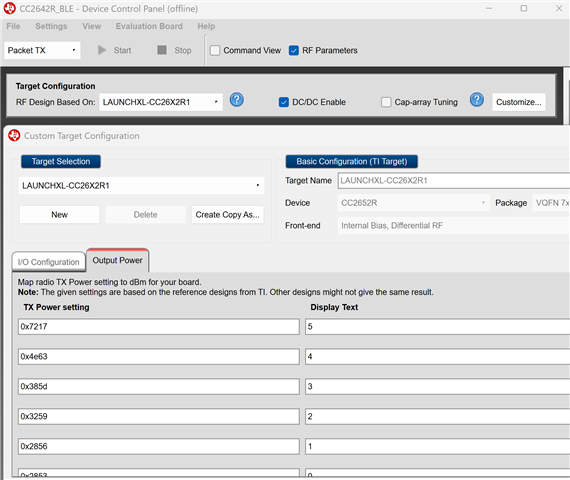Expand RF Design Based On dropdown
Screen dimensions: 570x480
[x=161, y=102]
